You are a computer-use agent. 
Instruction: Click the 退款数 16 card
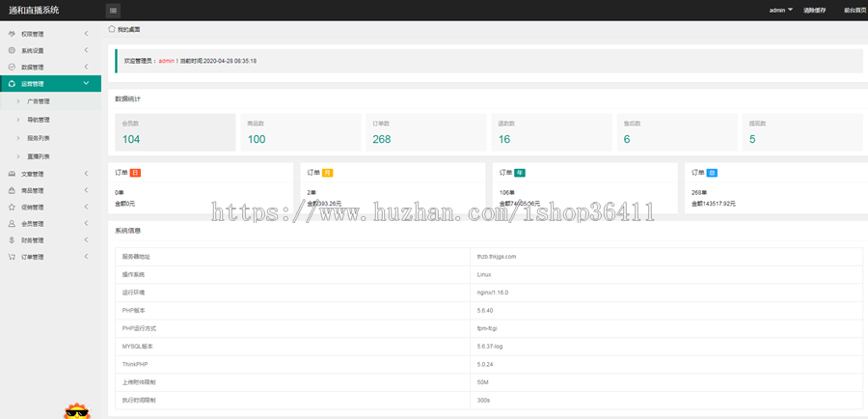552,132
